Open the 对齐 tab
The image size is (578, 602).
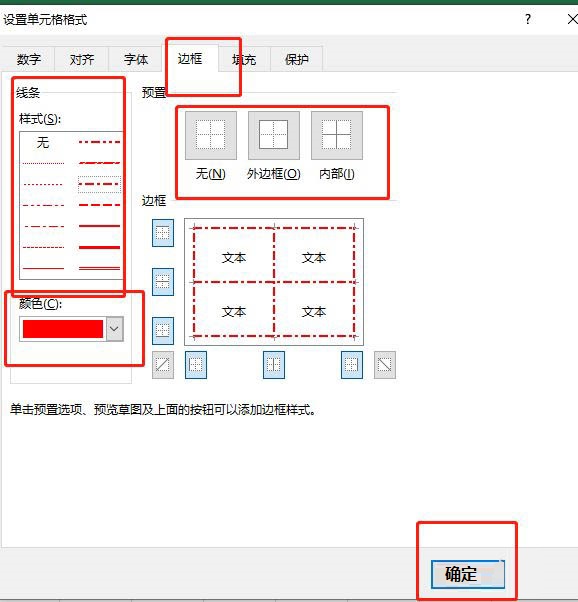pos(82,60)
